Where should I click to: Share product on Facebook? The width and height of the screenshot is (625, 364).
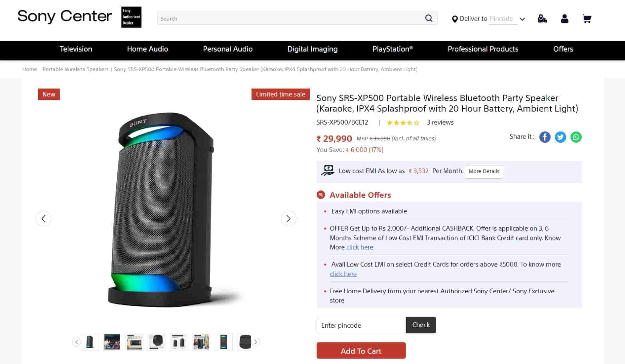[545, 137]
